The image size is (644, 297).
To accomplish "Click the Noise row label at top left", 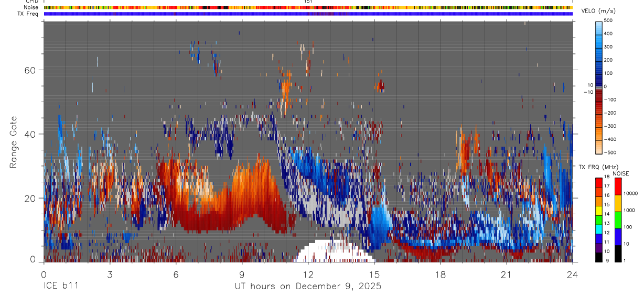I will pos(31,7).
